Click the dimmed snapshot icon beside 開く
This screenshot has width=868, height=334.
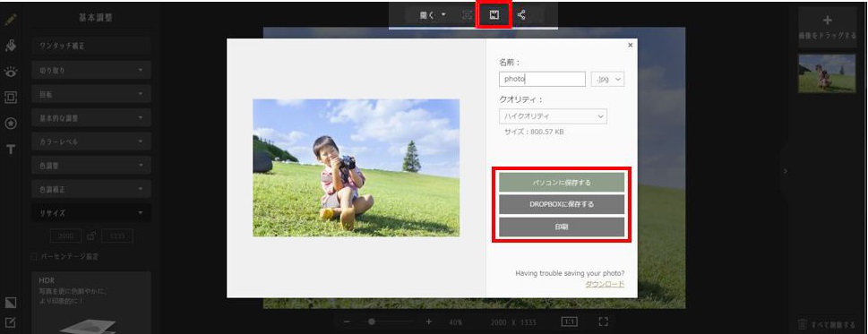pos(467,15)
